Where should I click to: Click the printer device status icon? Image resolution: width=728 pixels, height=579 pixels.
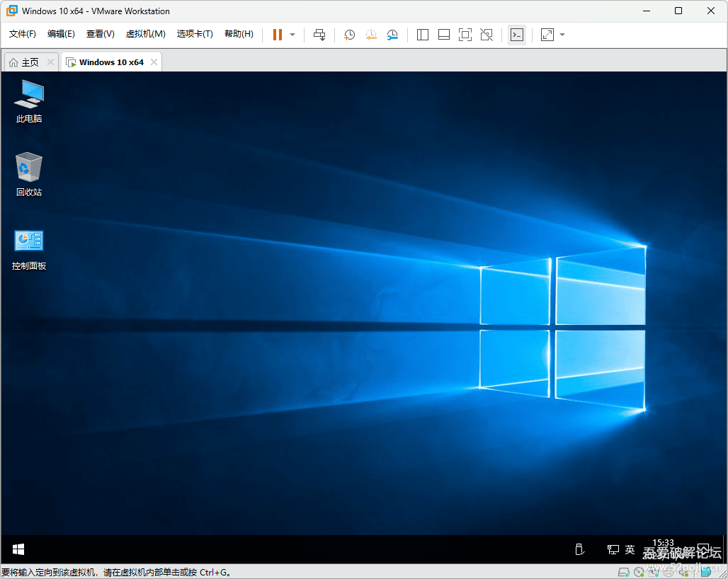(669, 572)
